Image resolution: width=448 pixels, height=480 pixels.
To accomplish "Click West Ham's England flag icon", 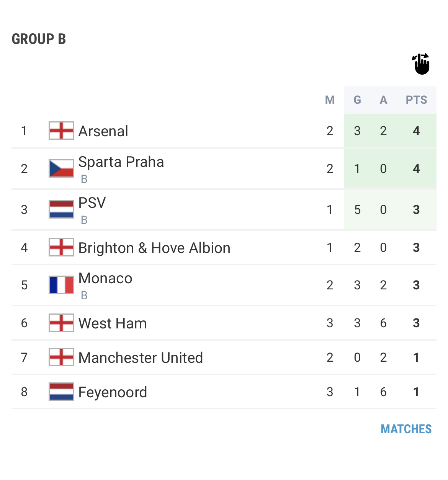I will click(61, 323).
